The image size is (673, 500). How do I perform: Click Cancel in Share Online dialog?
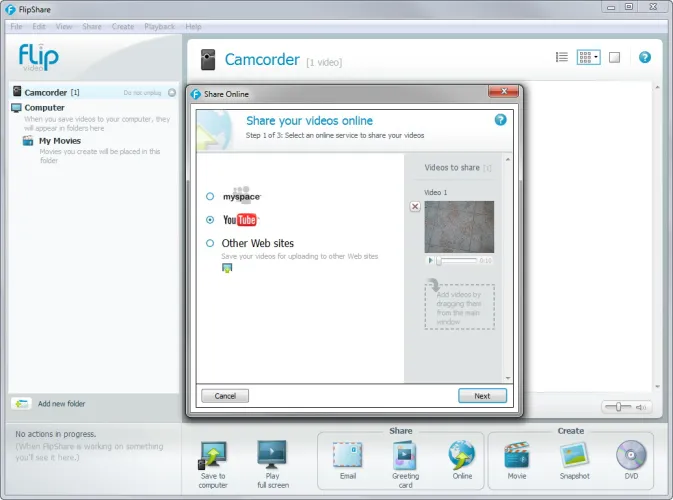point(225,396)
